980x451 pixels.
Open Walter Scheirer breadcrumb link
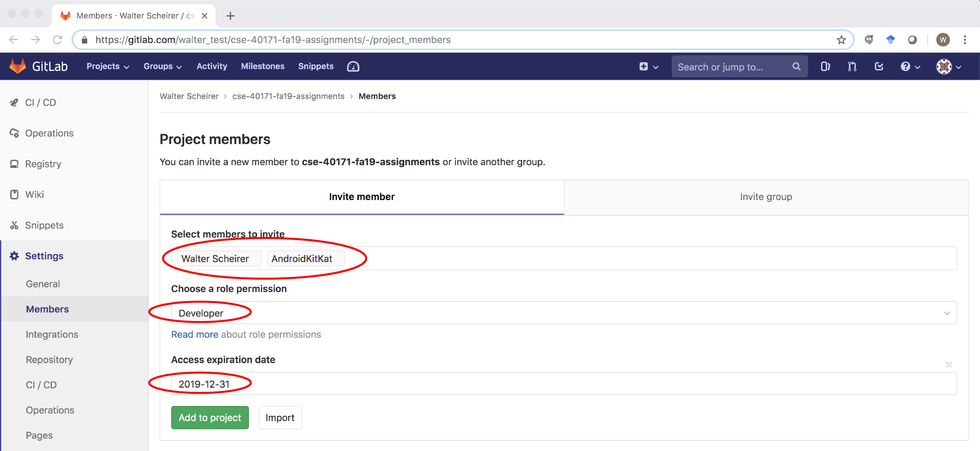click(189, 96)
